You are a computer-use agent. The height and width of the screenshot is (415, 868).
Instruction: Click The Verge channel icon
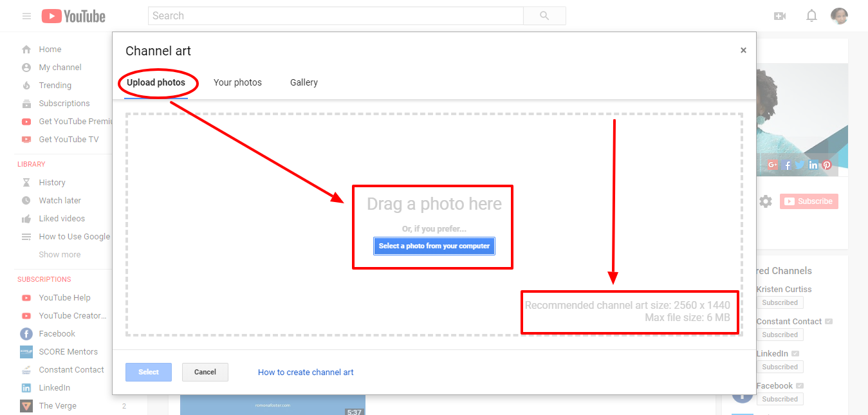26,406
